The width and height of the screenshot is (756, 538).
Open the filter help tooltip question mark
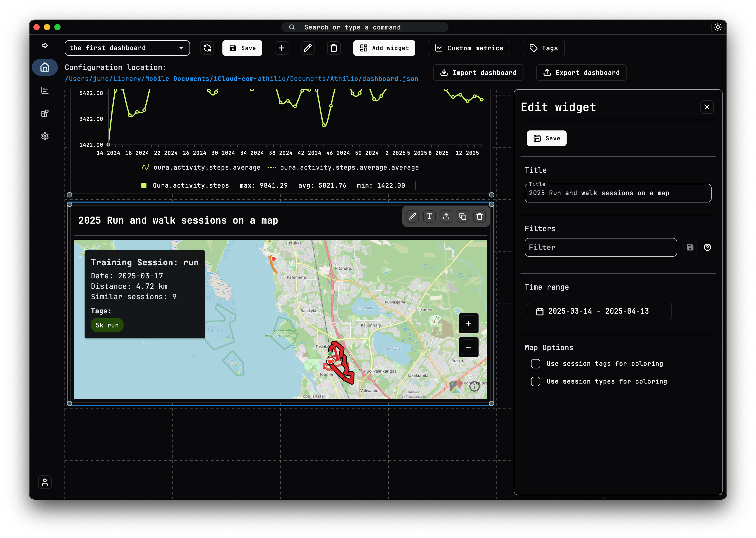pyautogui.click(x=708, y=247)
